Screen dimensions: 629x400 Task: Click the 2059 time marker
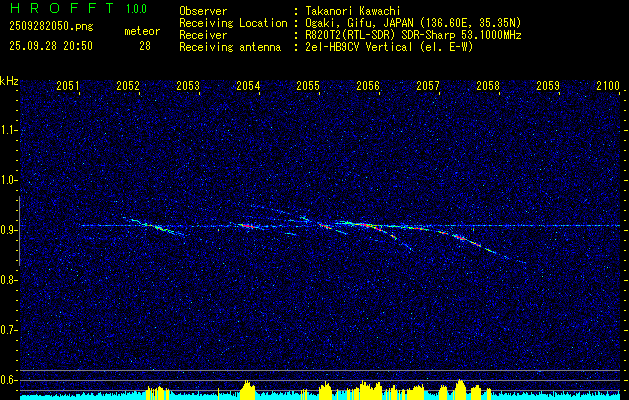pos(548,86)
